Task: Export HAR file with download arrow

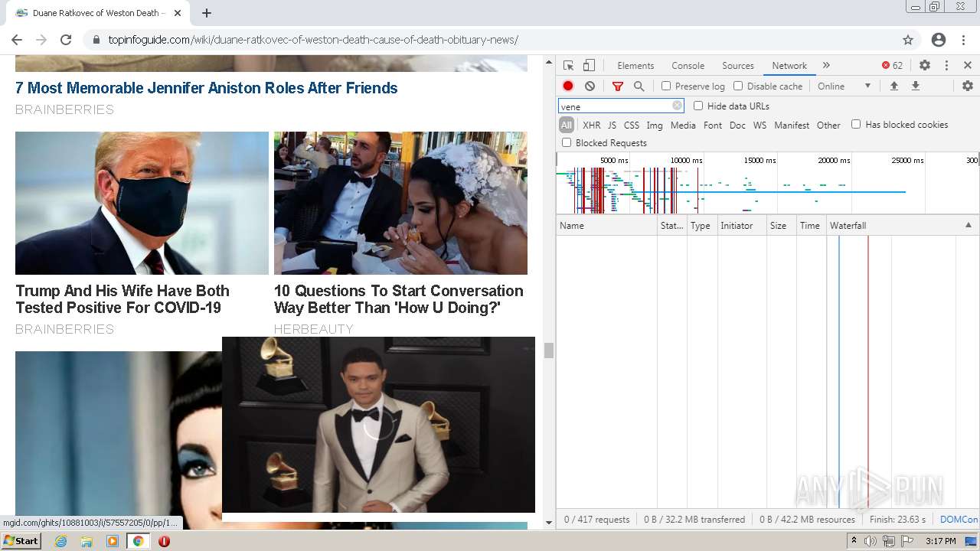Action: [x=915, y=86]
